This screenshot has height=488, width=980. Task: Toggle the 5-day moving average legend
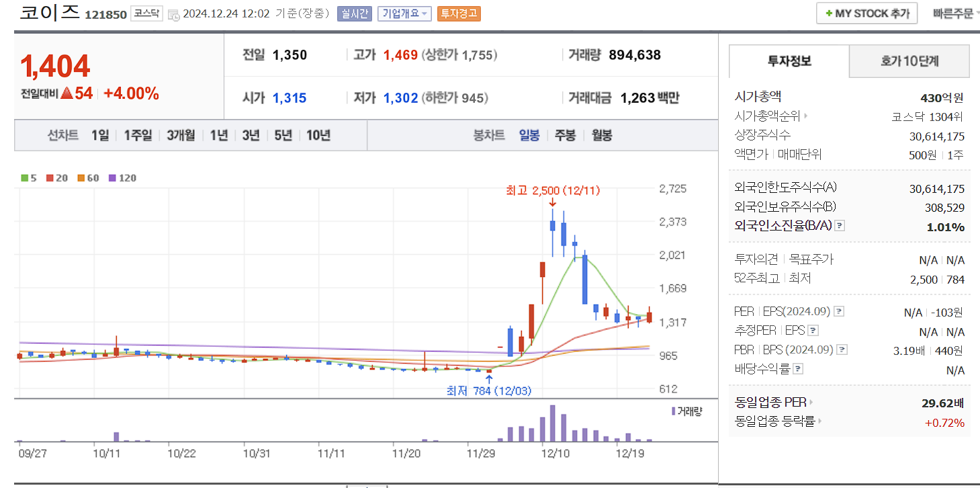23,177
